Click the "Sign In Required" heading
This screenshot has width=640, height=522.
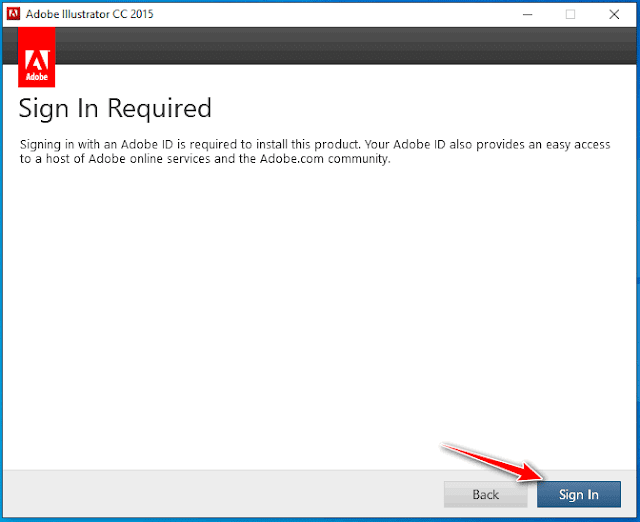115,109
